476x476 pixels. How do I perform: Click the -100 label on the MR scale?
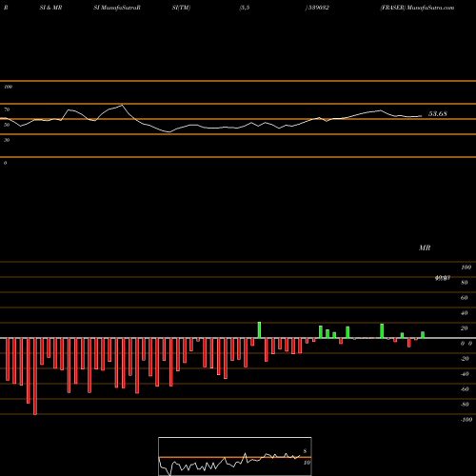click(466, 420)
